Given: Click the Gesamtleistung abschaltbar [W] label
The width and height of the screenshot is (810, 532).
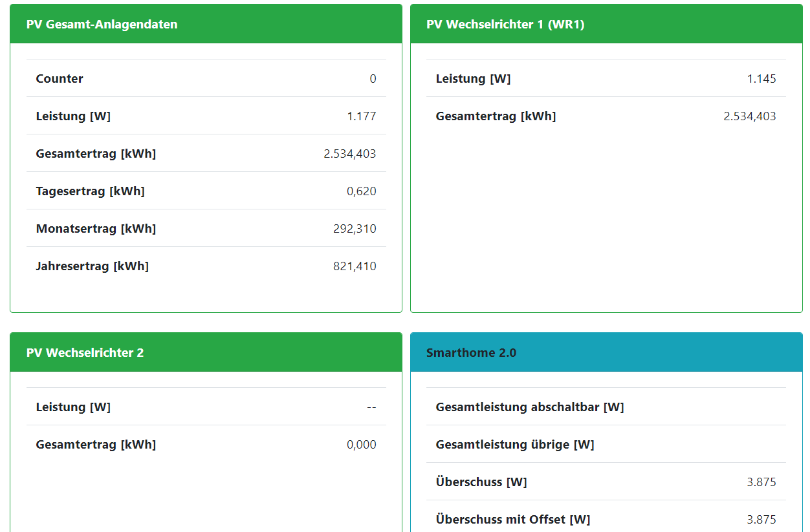Looking at the screenshot, I should (x=530, y=407).
